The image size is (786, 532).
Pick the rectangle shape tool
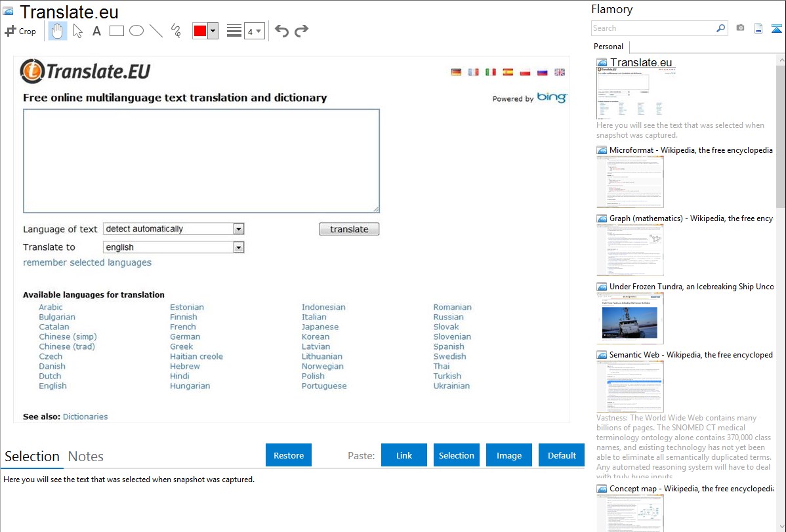116,31
